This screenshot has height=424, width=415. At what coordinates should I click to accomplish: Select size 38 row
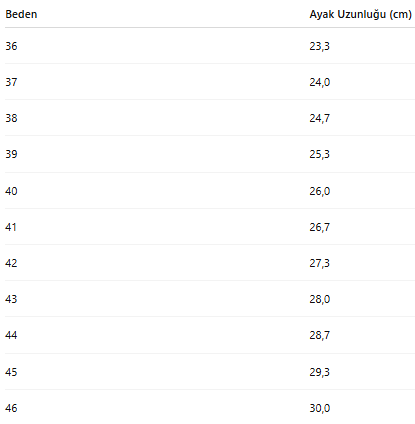[210, 118]
